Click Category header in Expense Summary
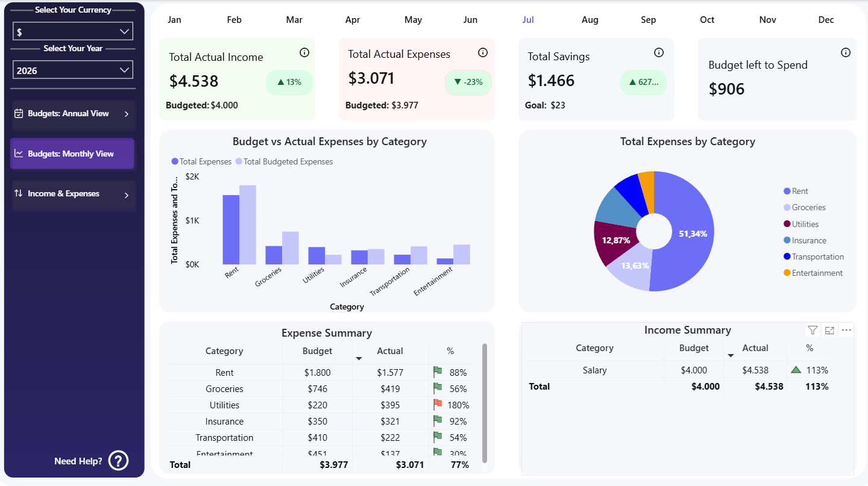Image resolution: width=868 pixels, height=486 pixels. 224,351
